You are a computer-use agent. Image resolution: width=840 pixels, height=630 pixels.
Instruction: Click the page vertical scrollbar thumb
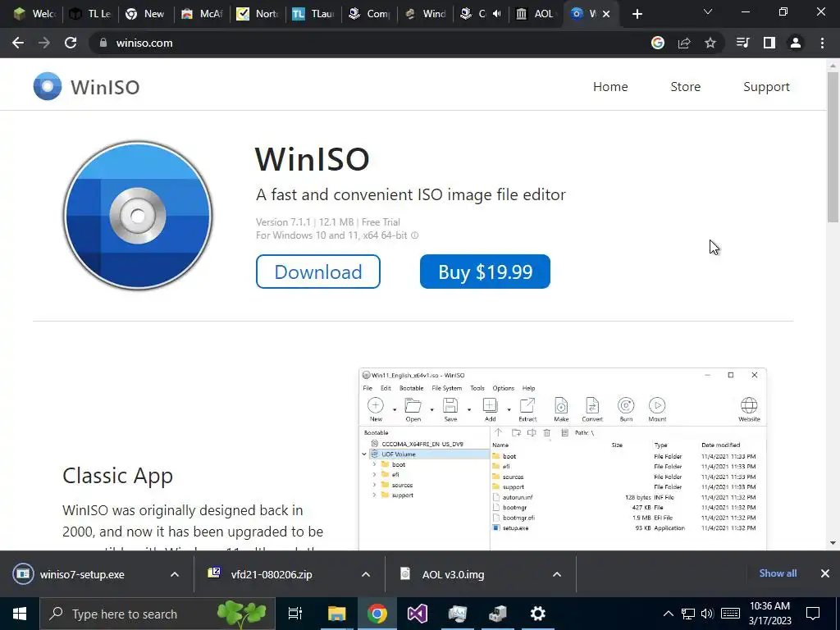click(x=833, y=147)
